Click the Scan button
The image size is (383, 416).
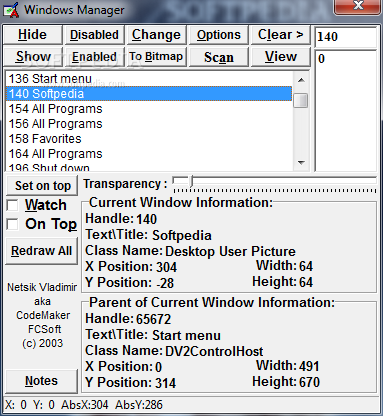tap(219, 57)
